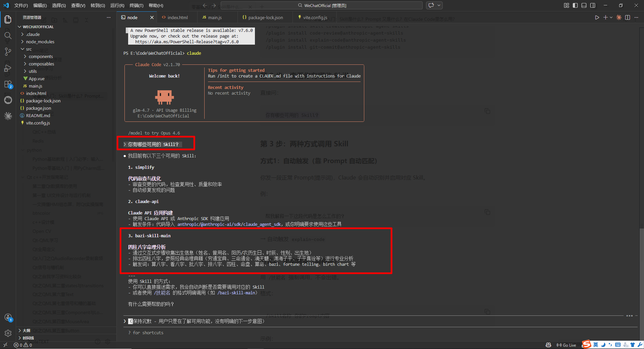
Task: Open App.vue in the explorer
Action: tap(37, 79)
